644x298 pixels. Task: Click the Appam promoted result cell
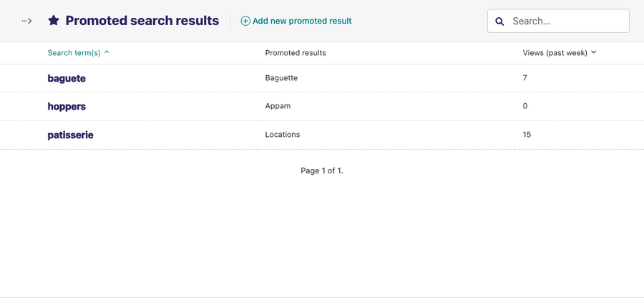click(x=278, y=105)
